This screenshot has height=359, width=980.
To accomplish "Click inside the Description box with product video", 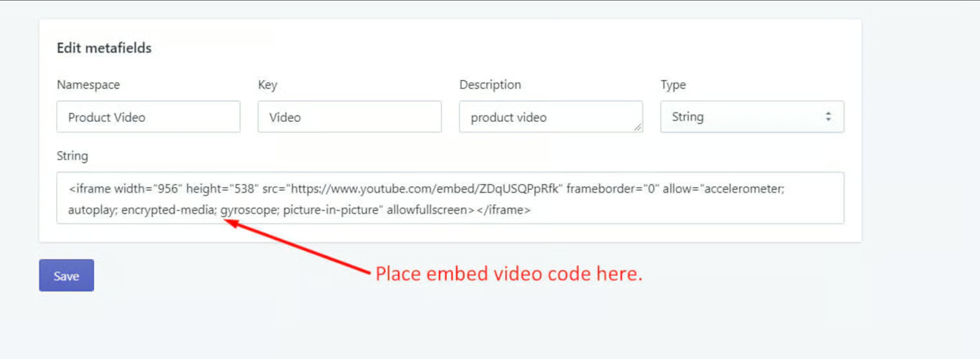I will (551, 117).
